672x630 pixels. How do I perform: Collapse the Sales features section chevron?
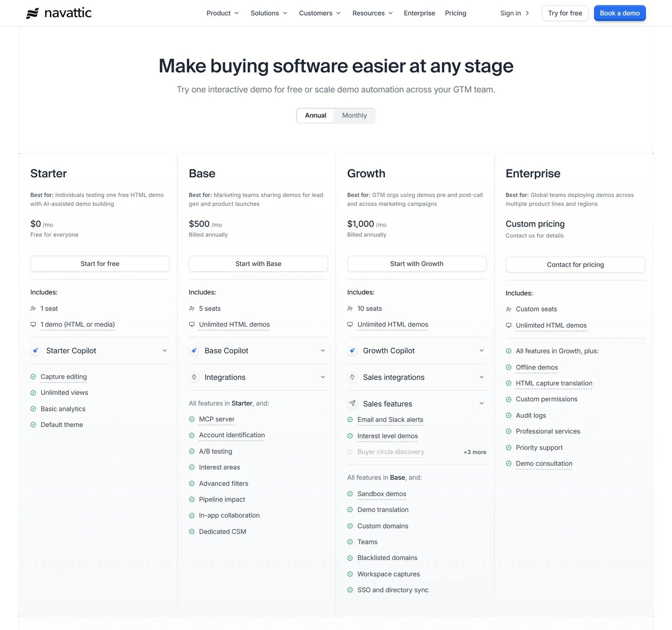481,403
